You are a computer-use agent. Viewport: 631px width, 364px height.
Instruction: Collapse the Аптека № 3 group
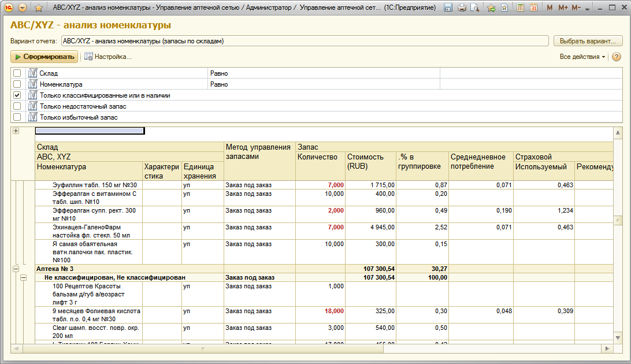pos(16,269)
